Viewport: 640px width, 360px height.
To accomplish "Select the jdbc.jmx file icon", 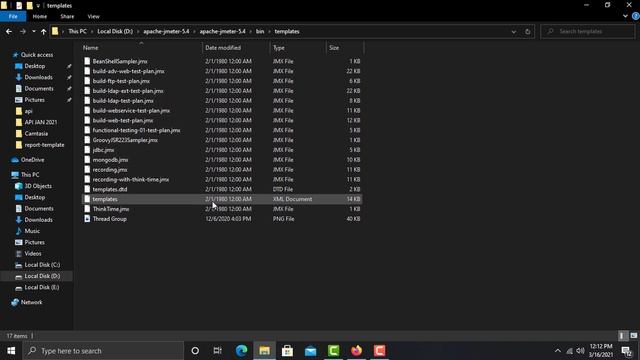I will (x=87, y=150).
